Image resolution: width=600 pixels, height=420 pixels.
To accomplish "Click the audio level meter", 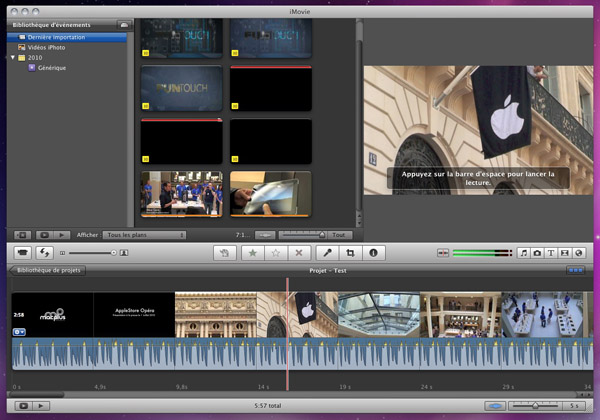I will point(482,253).
